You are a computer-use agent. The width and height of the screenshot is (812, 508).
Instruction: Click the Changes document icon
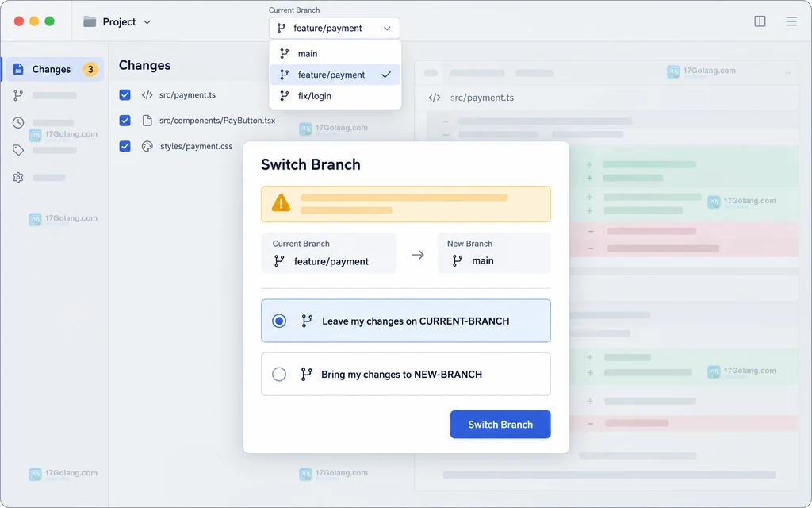point(18,70)
